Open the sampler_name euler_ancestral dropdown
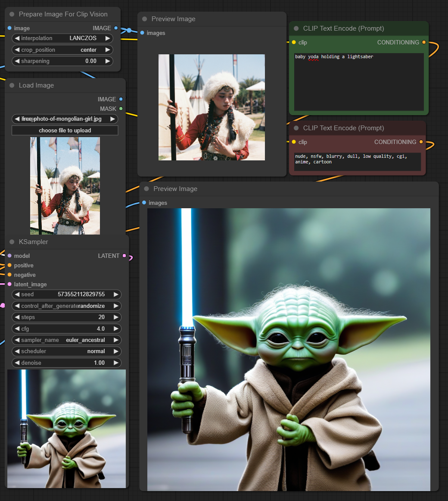448x501 pixels. [66, 340]
